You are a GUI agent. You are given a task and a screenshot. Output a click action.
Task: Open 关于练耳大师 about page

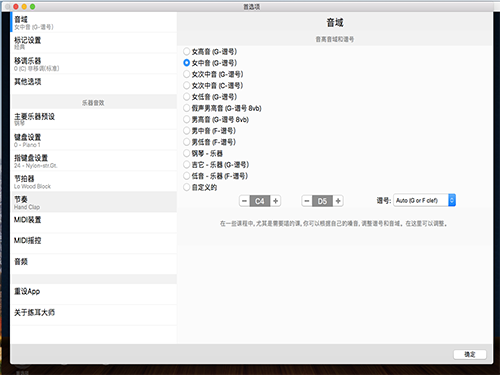[94, 315]
